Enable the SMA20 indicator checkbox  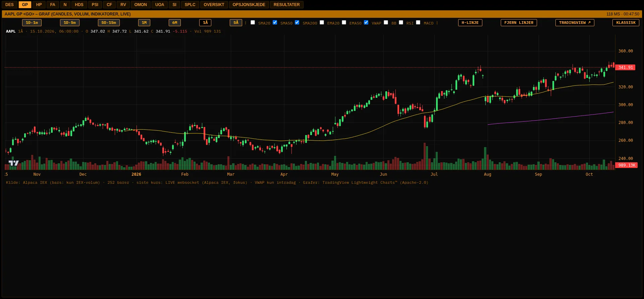(x=253, y=23)
